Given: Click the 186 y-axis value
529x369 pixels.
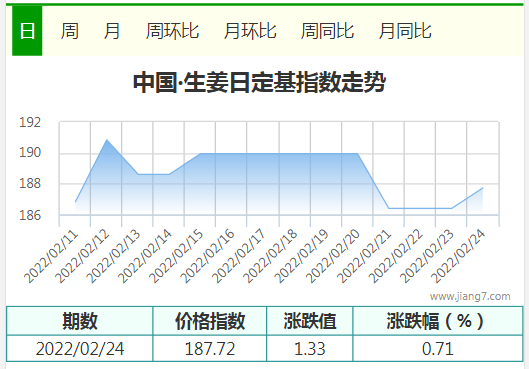Looking at the screenshot, I should [30, 215].
